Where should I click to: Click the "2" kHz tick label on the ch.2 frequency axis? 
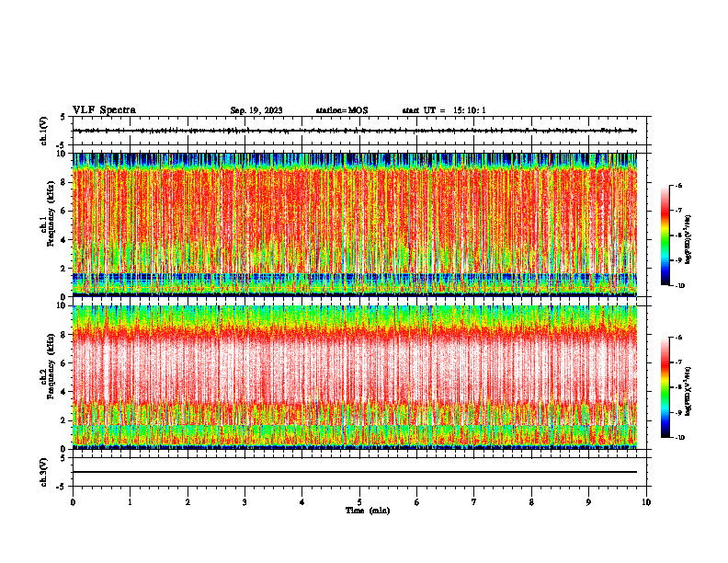click(63, 420)
